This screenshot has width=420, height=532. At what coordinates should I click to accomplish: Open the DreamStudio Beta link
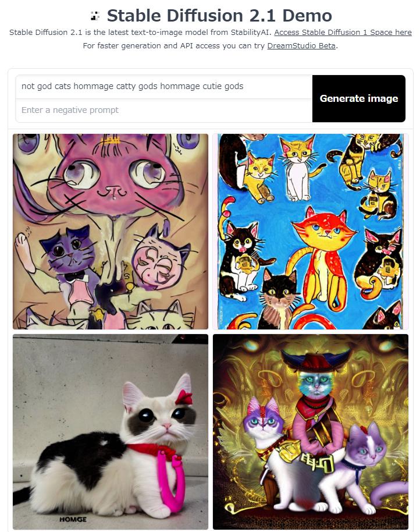tap(301, 46)
